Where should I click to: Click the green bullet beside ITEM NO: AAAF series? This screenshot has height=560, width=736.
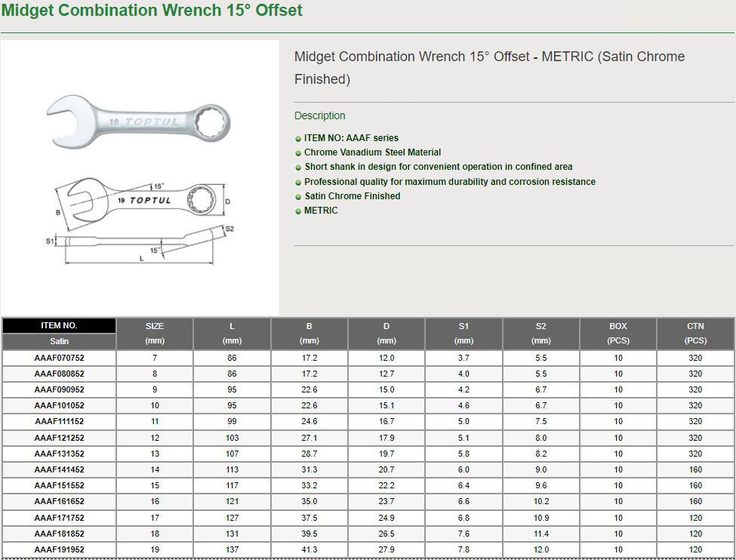coord(298,139)
